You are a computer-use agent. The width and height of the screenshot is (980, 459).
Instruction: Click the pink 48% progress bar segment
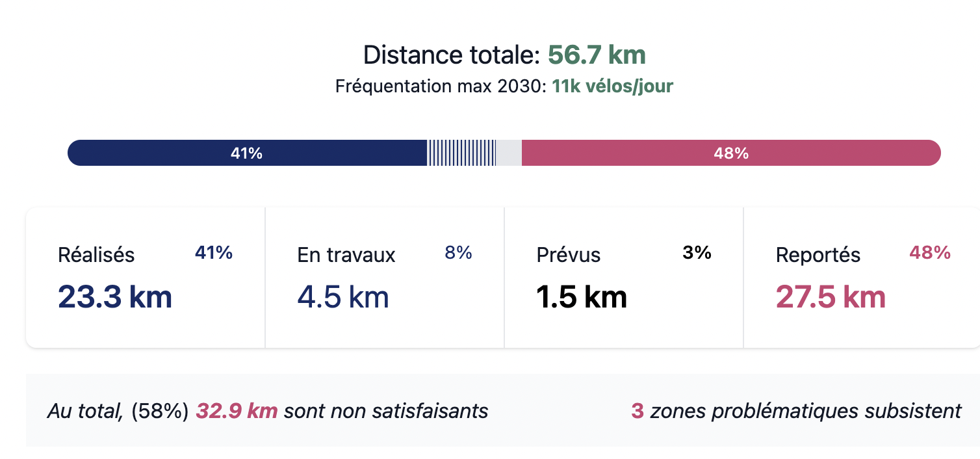click(731, 153)
